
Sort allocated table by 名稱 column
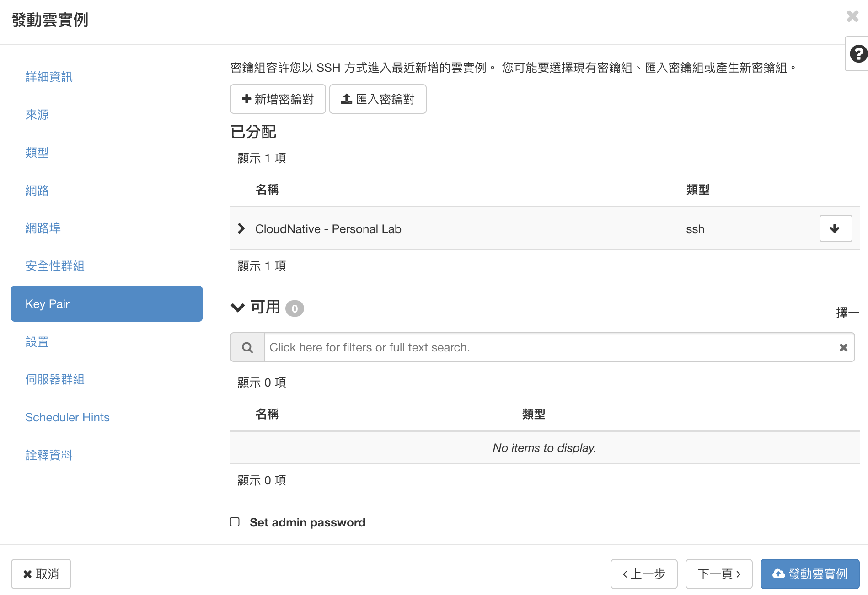[267, 190]
